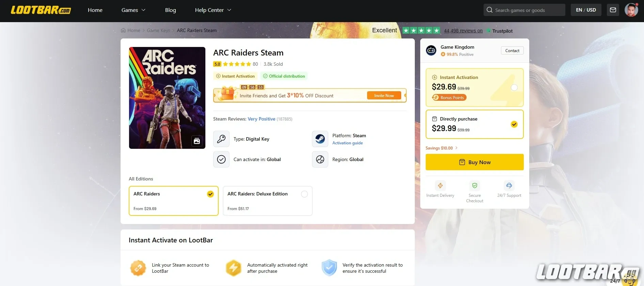Expand the Games dropdown menu
Viewport: 644px width, 286px height.
click(x=133, y=10)
